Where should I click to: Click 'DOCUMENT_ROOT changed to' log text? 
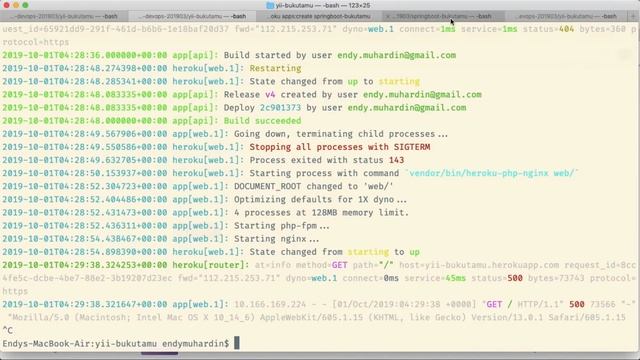click(x=296, y=187)
